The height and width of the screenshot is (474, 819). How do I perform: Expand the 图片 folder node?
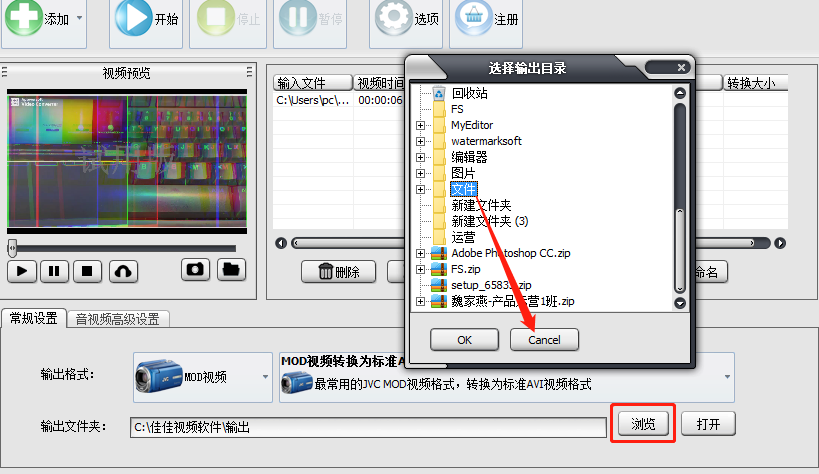pyautogui.click(x=420, y=173)
